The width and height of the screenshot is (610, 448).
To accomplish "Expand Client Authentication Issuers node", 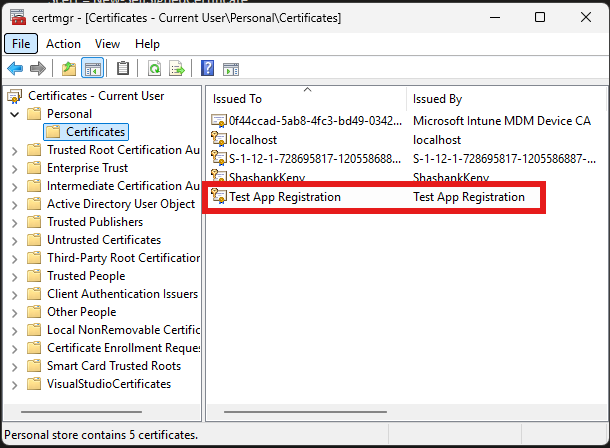I will pos(15,295).
